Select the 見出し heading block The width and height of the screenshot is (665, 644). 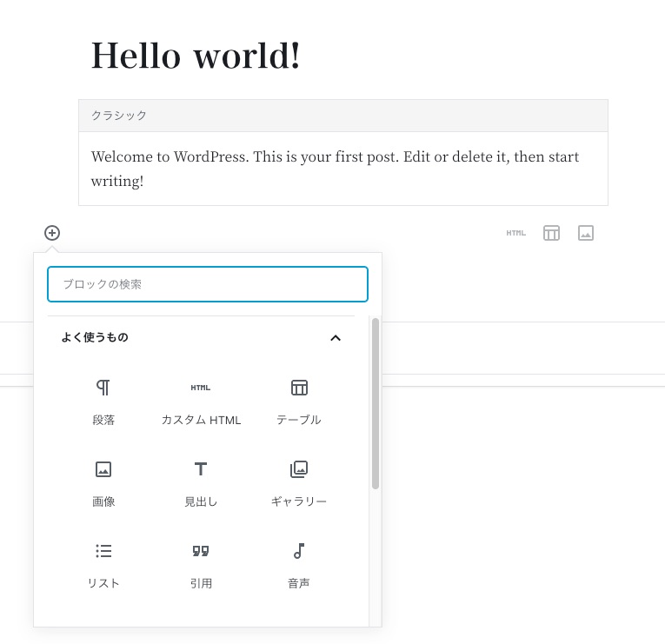pos(201,484)
